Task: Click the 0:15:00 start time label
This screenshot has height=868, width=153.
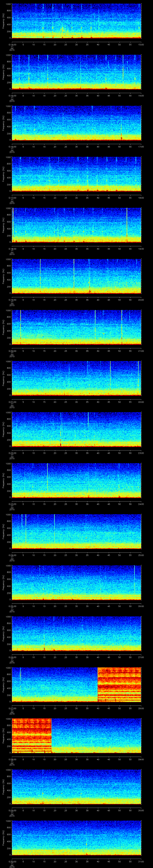Action: 12,96
